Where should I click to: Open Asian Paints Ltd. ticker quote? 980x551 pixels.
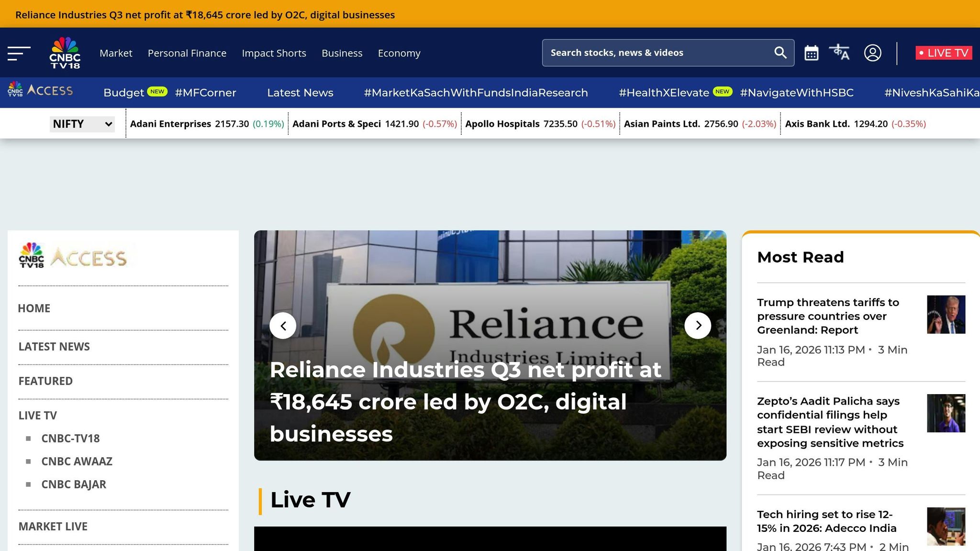point(700,124)
